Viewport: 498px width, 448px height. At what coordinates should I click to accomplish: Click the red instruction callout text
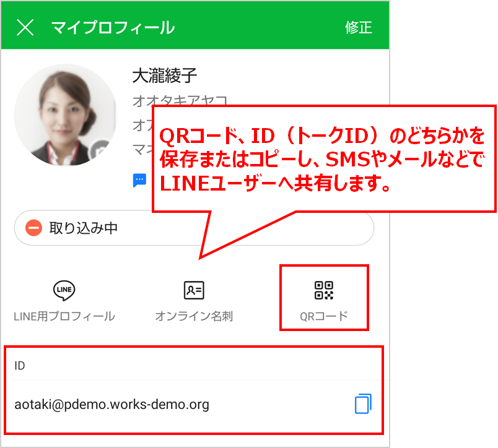[x=322, y=160]
